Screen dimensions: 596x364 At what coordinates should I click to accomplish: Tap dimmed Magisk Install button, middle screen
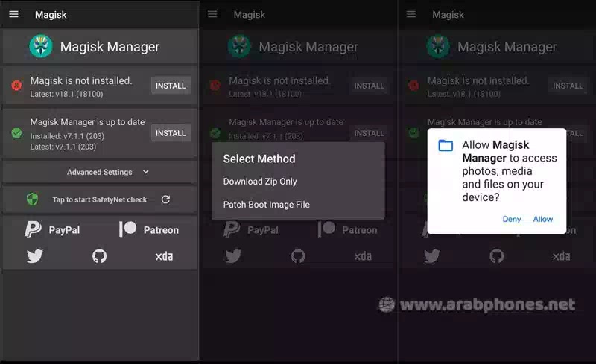369,86
